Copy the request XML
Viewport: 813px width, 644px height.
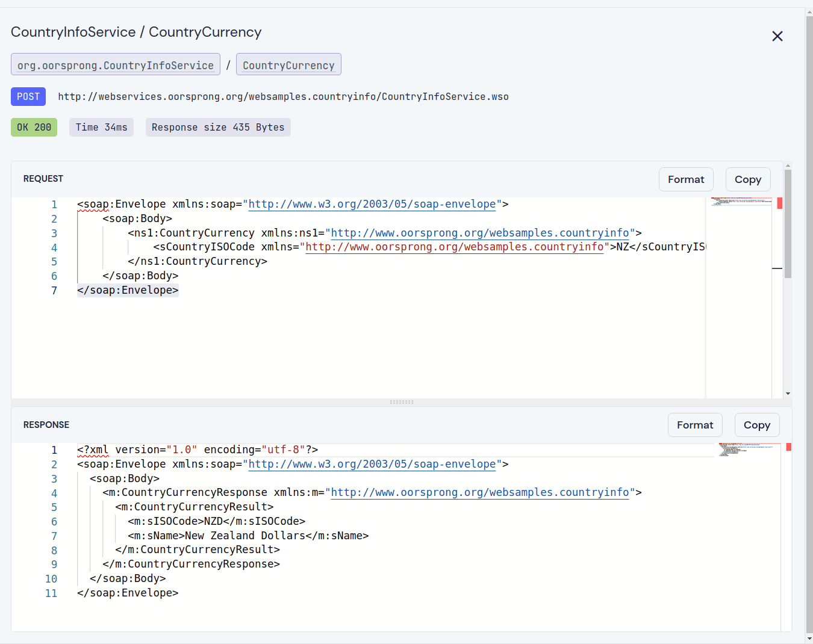click(x=747, y=179)
